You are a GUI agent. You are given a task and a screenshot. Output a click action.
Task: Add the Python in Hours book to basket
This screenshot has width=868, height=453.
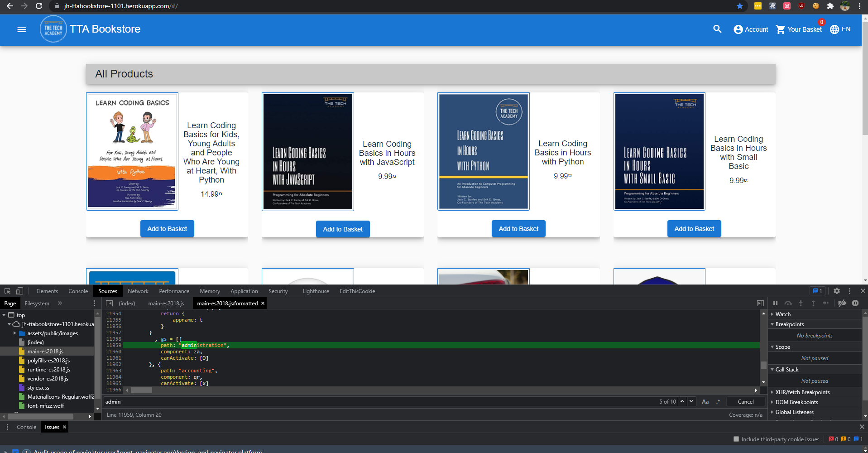[x=518, y=229]
